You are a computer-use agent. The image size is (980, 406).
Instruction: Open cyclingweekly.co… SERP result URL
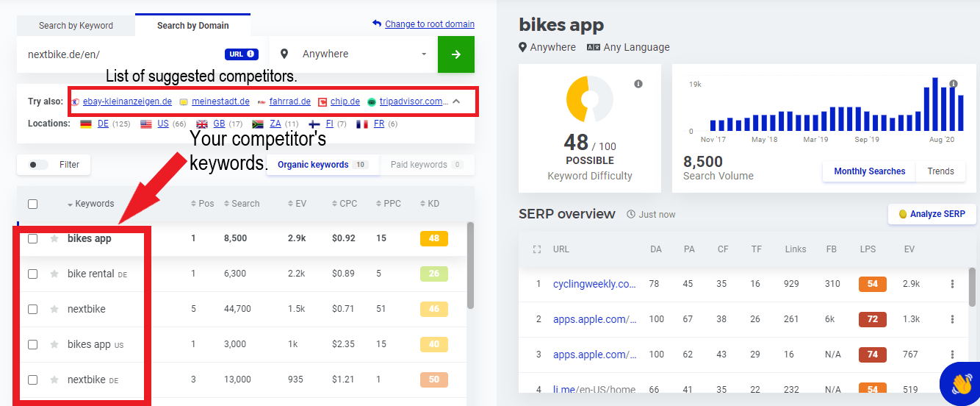coord(594,284)
